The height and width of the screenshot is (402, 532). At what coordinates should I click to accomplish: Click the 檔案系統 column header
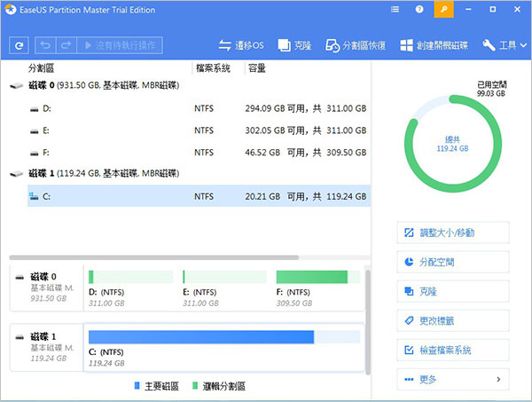pos(214,68)
